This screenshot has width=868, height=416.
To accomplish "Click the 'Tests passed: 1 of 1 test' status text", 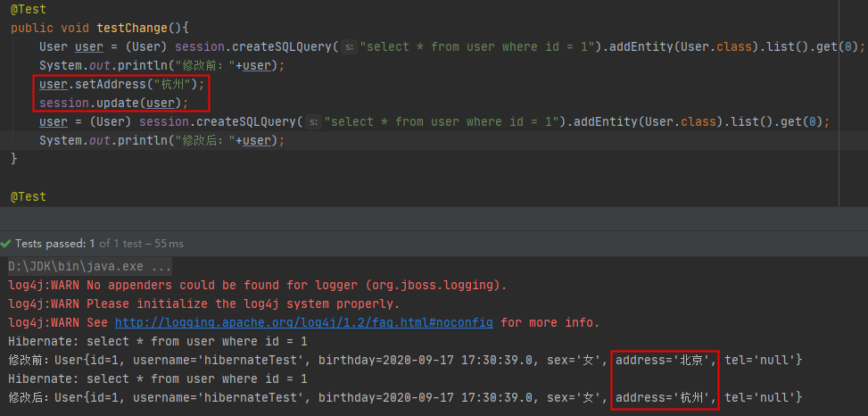I will tap(99, 244).
